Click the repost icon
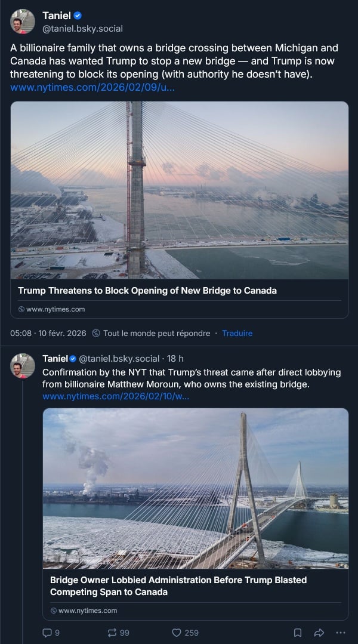Viewport: 358px width, 644px height. click(112, 633)
